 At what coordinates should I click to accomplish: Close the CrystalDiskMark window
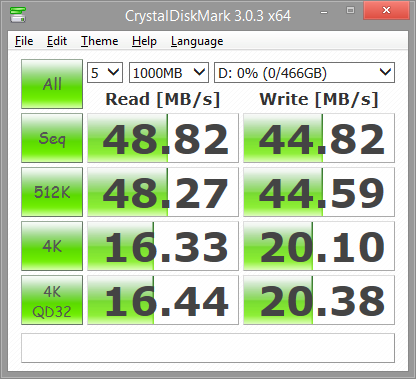[x=386, y=11]
